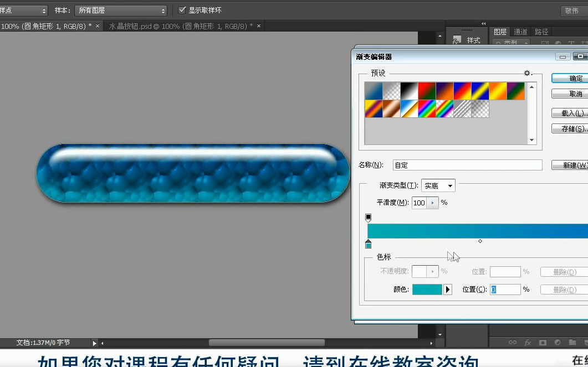Click the link layers icon
The image size is (588, 367).
point(513,342)
